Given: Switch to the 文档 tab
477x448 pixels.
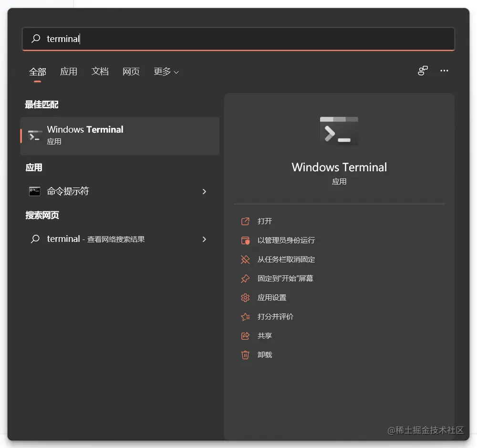Looking at the screenshot, I should click(x=100, y=72).
